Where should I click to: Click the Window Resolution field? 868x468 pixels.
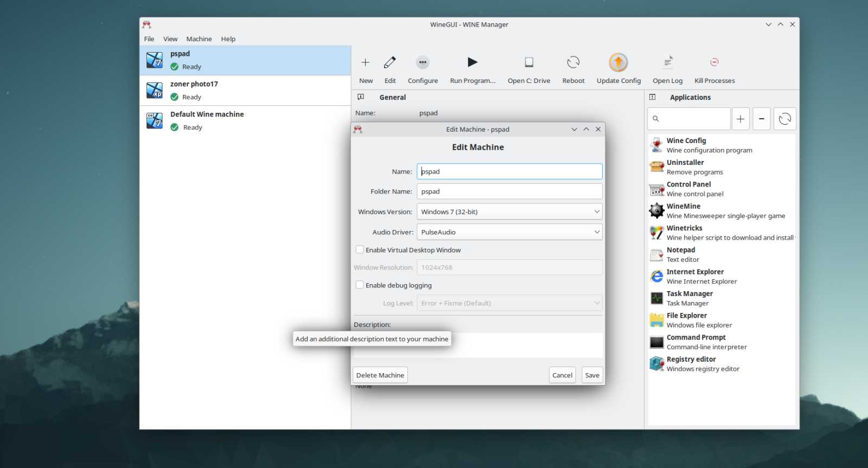(509, 267)
